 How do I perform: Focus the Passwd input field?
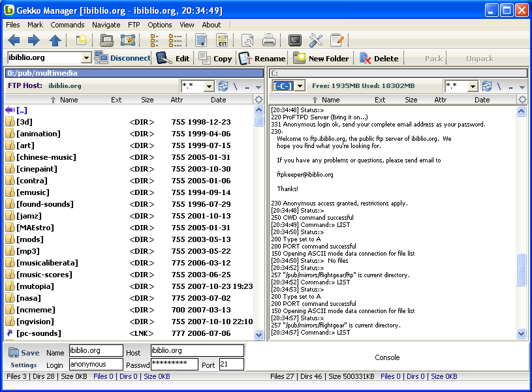174,364
